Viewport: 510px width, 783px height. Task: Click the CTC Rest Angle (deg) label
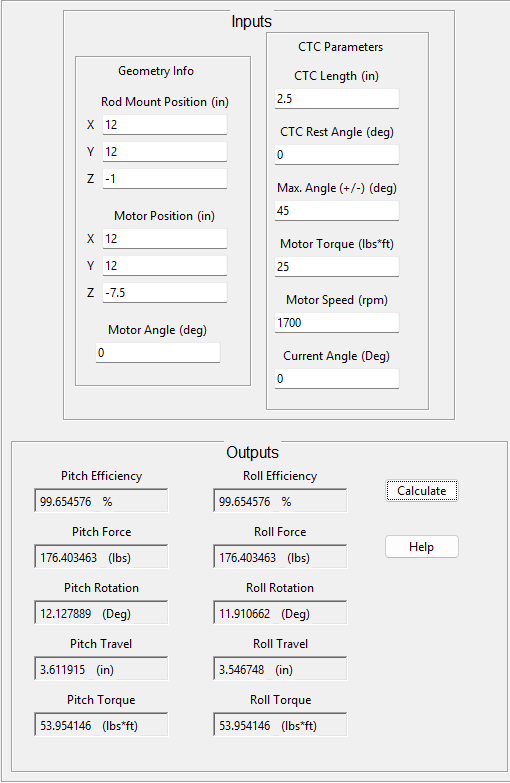pyautogui.click(x=337, y=132)
